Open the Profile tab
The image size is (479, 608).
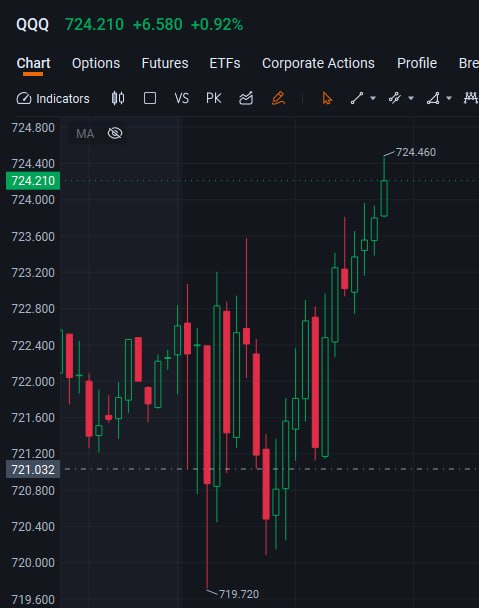(417, 63)
